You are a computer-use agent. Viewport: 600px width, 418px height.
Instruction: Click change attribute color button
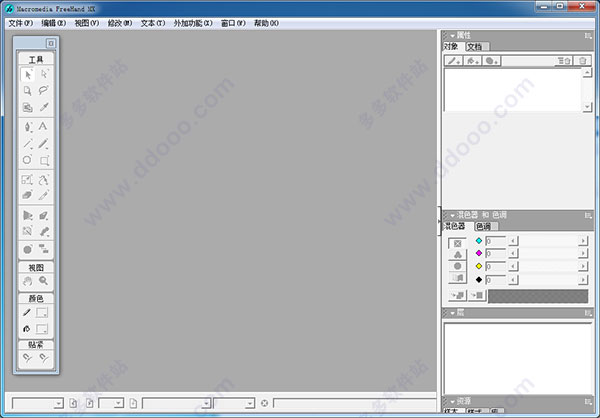pyautogui.click(x=477, y=296)
